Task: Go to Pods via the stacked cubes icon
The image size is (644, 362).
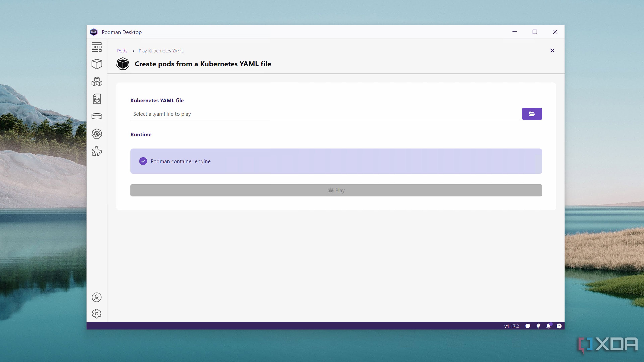Action: [x=96, y=81]
